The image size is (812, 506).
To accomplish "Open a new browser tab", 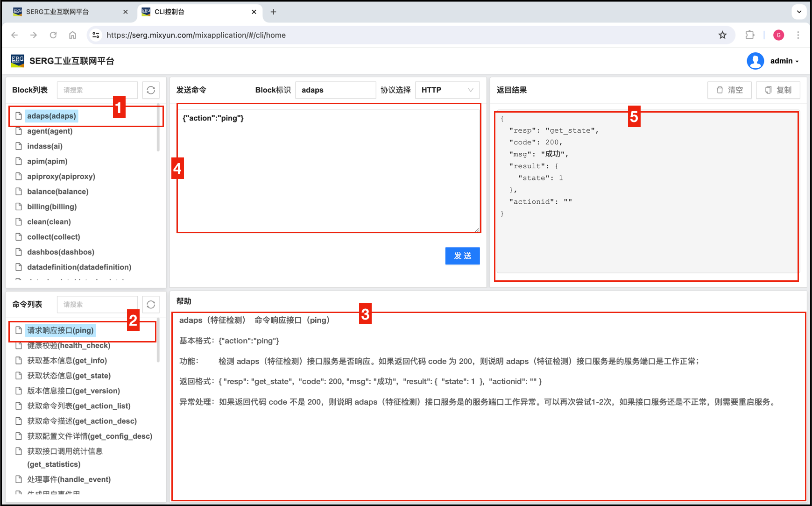I will coord(274,12).
